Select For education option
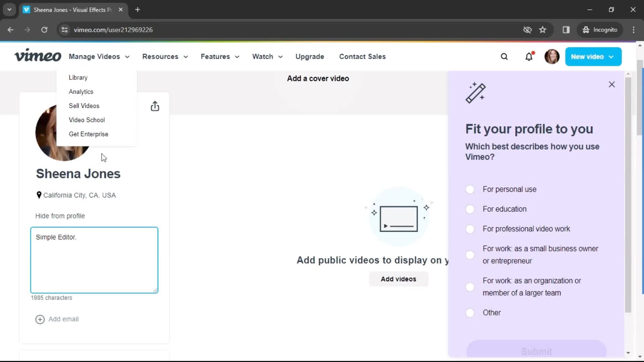This screenshot has height=362, width=644. [x=470, y=209]
